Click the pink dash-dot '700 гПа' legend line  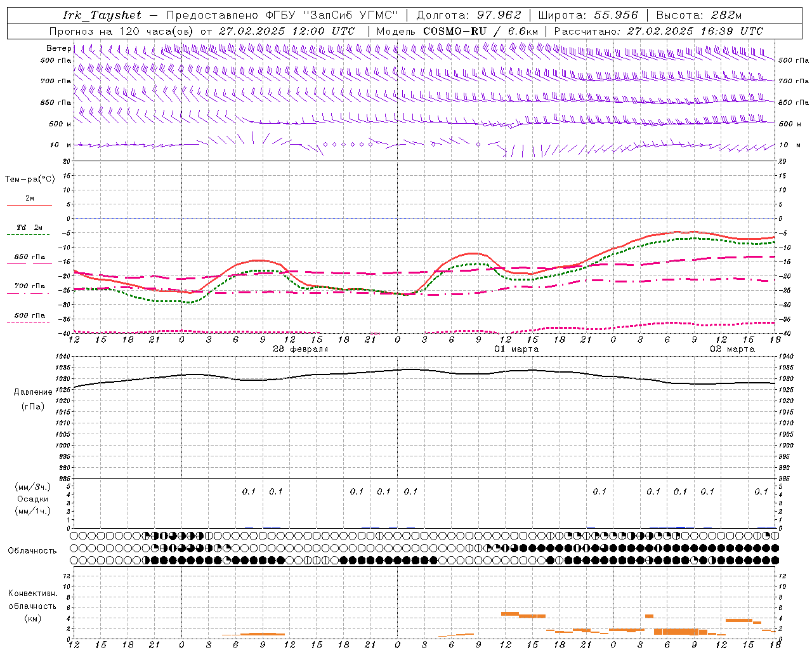(x=28, y=294)
